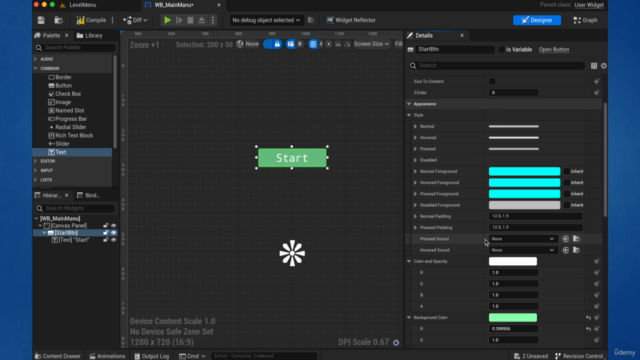640x360 pixels.
Task: Select the Image widget in palette
Action: pyautogui.click(x=60, y=102)
